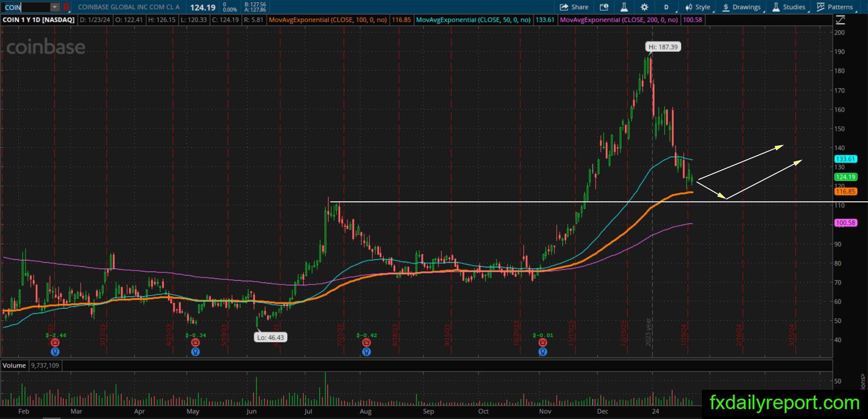
Task: Open the Drawings tools menu
Action: pyautogui.click(x=741, y=7)
